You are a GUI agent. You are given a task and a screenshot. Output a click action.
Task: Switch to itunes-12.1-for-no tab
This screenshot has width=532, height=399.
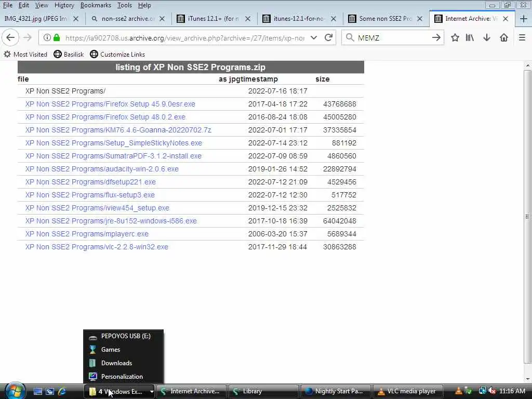(x=299, y=19)
